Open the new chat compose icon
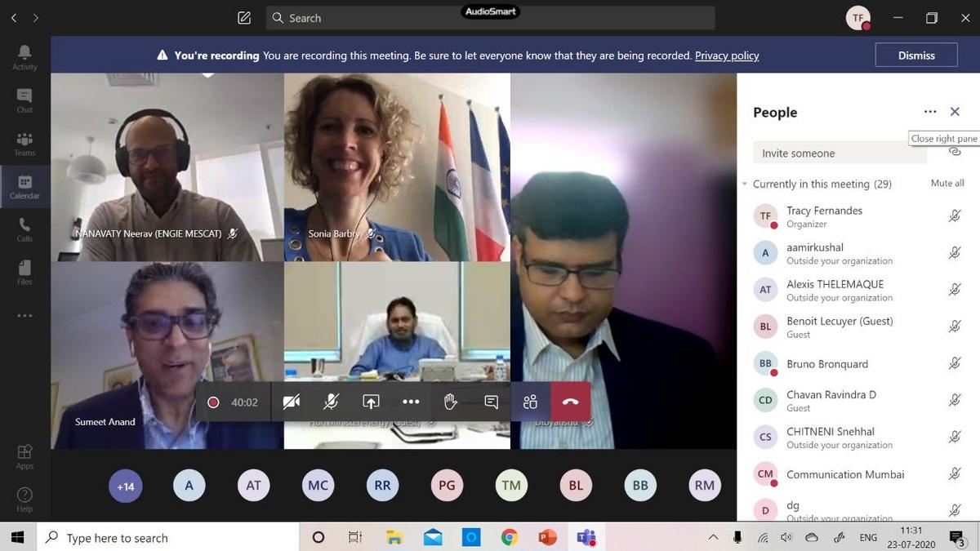The image size is (980, 551). coord(244,18)
